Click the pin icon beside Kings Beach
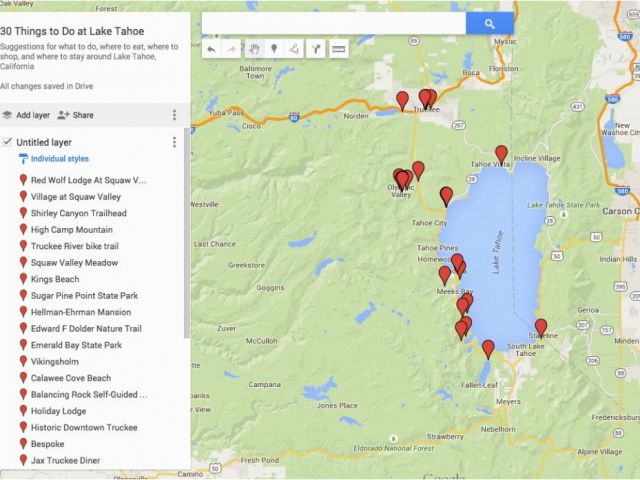This screenshot has height=480, width=640. pos(23,279)
